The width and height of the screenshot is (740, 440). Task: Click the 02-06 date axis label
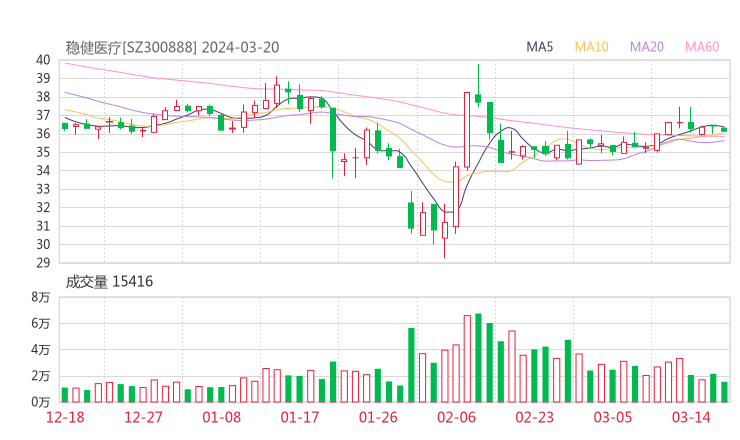456,417
